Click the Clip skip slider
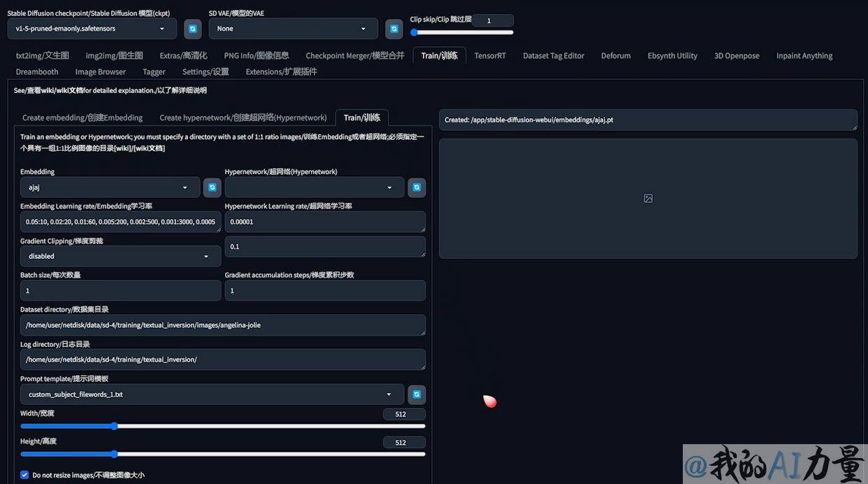The height and width of the screenshot is (484, 868). (462, 32)
